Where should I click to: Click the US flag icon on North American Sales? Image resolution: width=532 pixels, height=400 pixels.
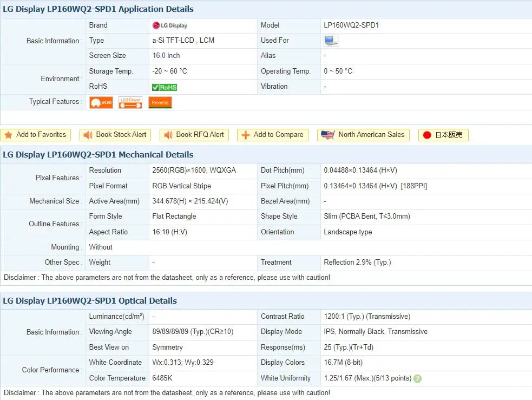pos(328,135)
